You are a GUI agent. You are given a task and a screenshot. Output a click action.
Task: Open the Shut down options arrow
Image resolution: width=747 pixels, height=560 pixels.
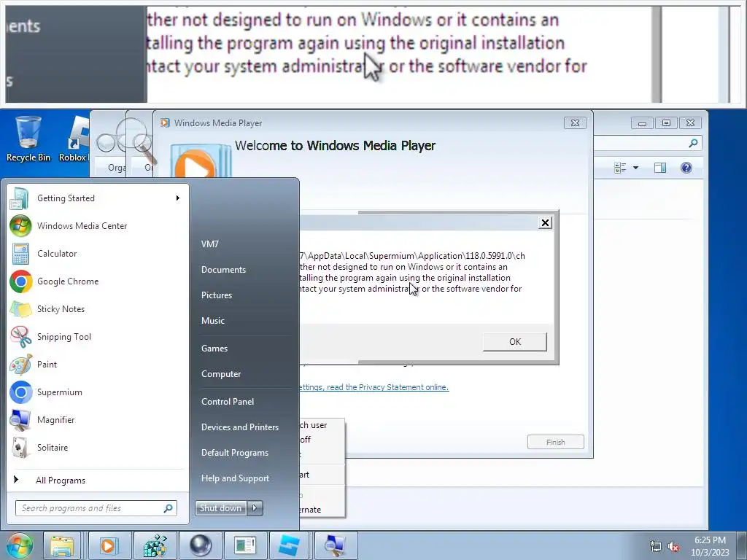click(255, 508)
